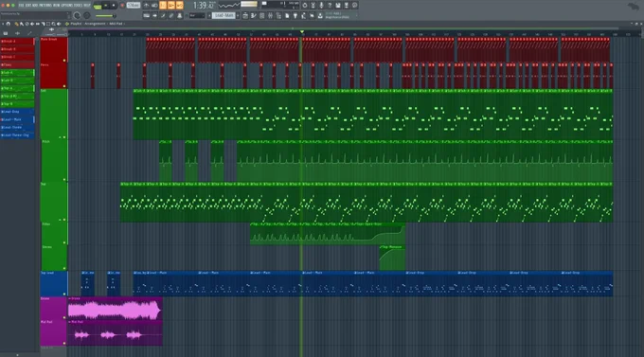Open the Drone audio clip menu

(x=70, y=298)
